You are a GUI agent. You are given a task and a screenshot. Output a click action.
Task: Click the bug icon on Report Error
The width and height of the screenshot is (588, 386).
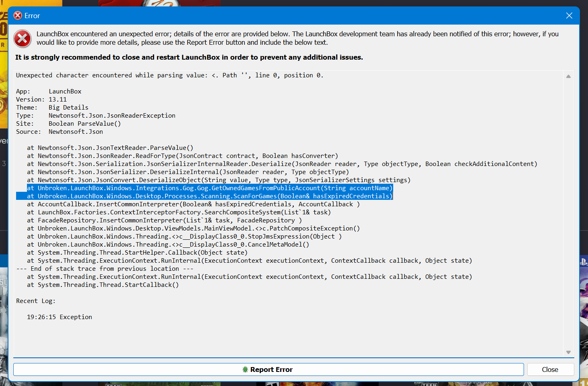point(245,369)
